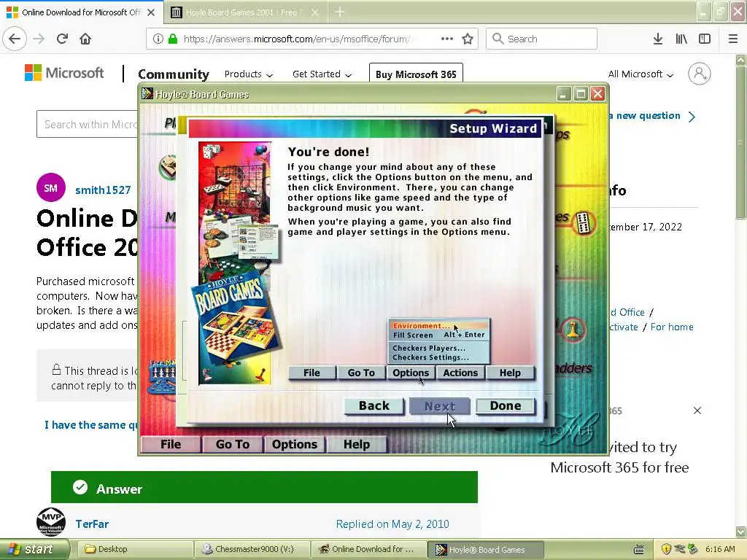Click the dominoes game icon in Hoyle window
Screen dimensions: 747x560
[x=583, y=223]
